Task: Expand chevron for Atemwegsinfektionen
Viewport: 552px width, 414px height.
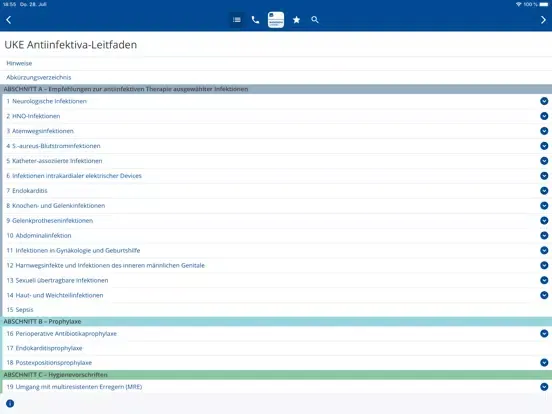Action: pos(544,131)
